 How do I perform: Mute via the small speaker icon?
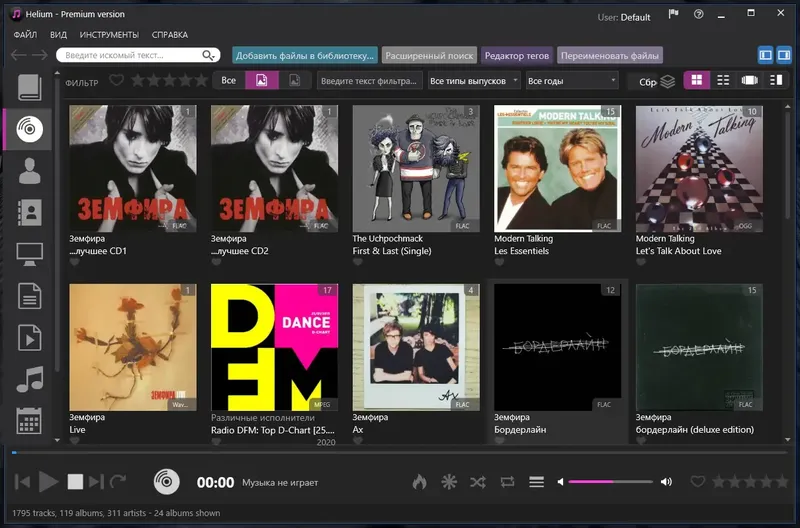pos(560,482)
